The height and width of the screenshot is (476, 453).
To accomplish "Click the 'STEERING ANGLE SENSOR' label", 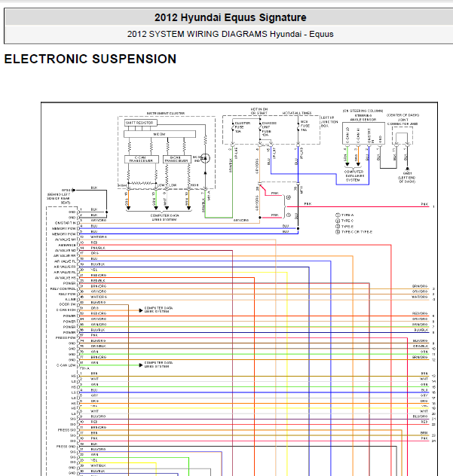I will [x=363, y=117].
